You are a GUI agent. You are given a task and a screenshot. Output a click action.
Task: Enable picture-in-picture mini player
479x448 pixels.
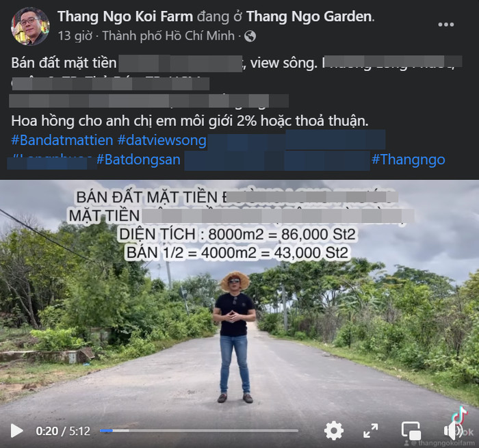(x=411, y=431)
